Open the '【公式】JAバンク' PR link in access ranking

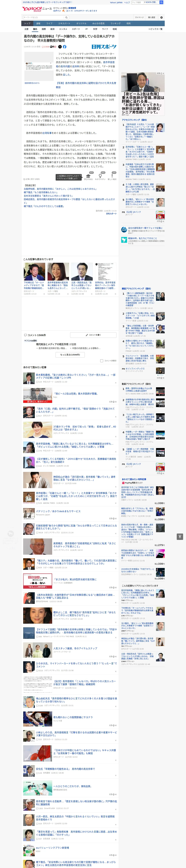coord(133,212)
